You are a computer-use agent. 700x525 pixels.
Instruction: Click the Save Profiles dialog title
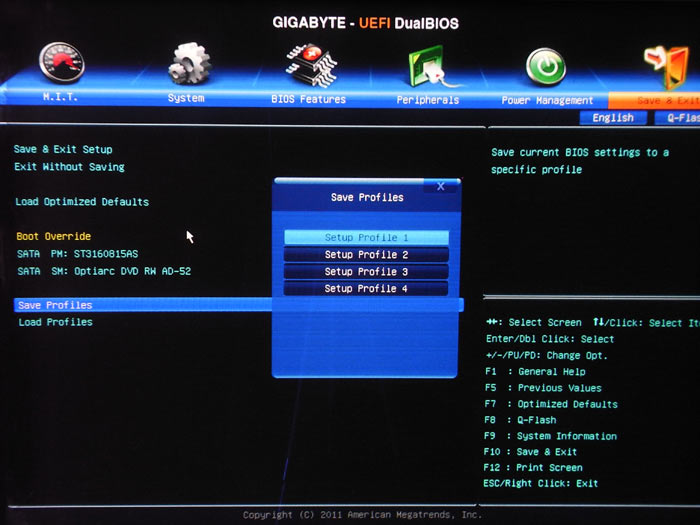click(x=367, y=197)
